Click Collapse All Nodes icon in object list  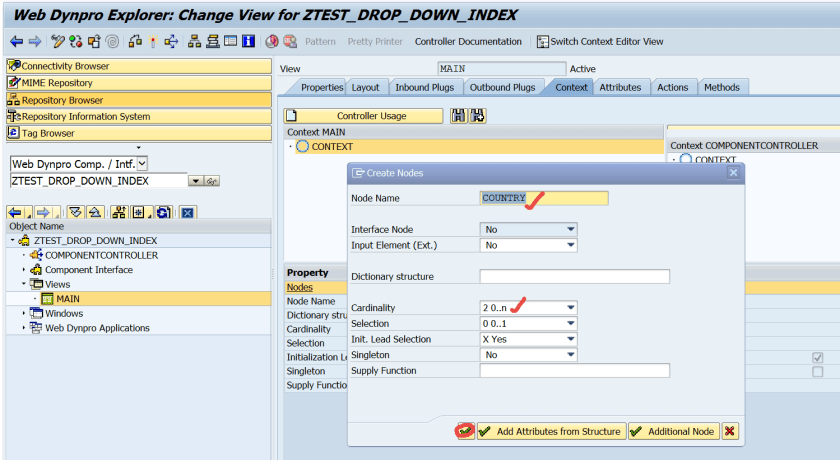pos(95,213)
